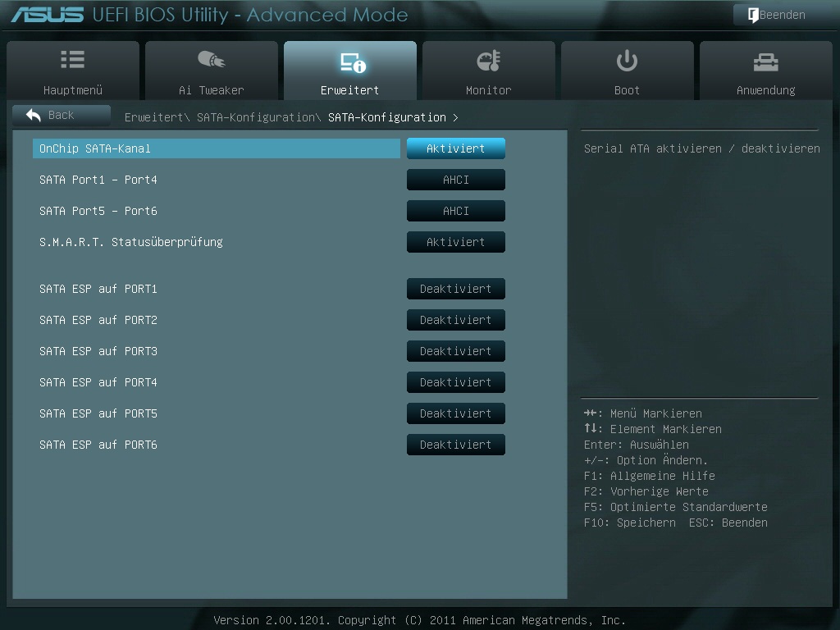Click the F2: Vorherige Werte hint
The width and height of the screenshot is (840, 630).
[x=646, y=491]
